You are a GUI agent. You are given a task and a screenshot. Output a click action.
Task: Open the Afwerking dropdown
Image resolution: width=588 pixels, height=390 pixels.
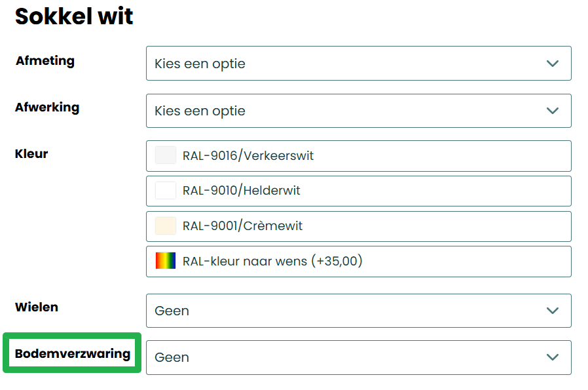point(358,111)
